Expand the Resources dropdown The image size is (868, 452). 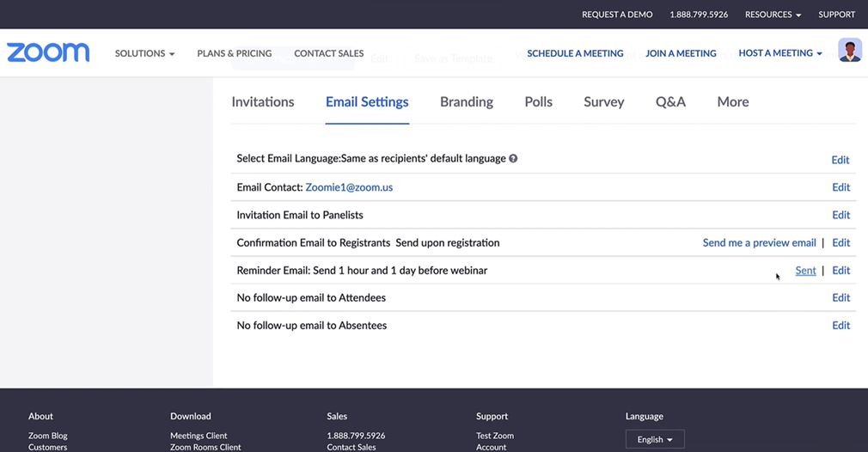tap(773, 15)
